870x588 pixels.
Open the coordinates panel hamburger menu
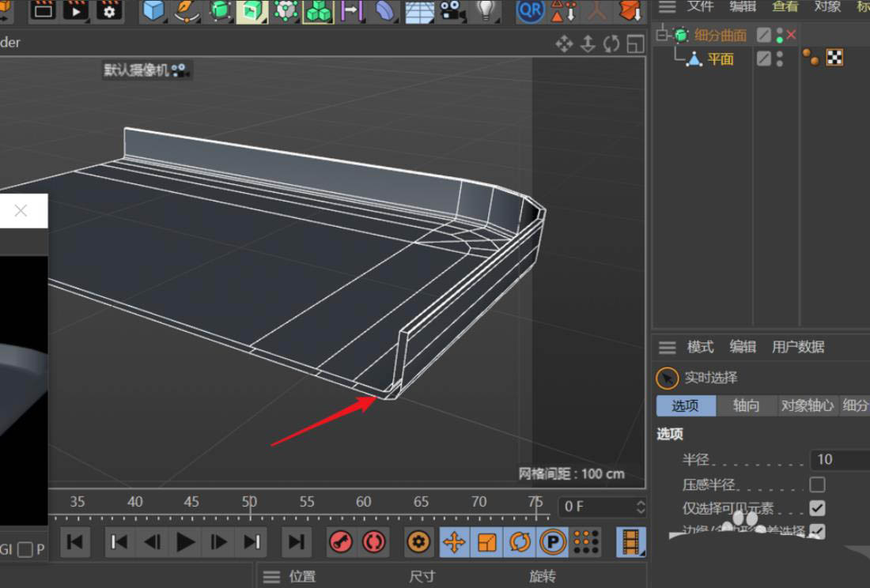click(x=271, y=578)
